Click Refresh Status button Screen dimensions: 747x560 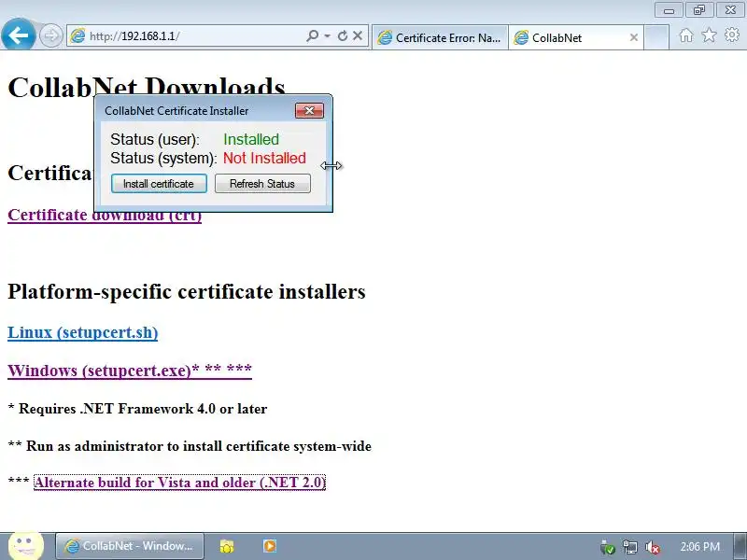tap(262, 183)
